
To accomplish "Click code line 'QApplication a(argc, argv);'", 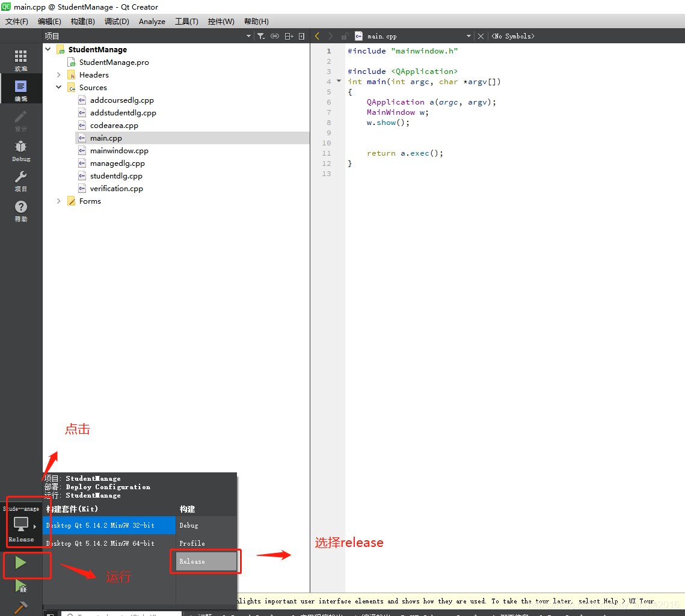I will pyautogui.click(x=431, y=102).
